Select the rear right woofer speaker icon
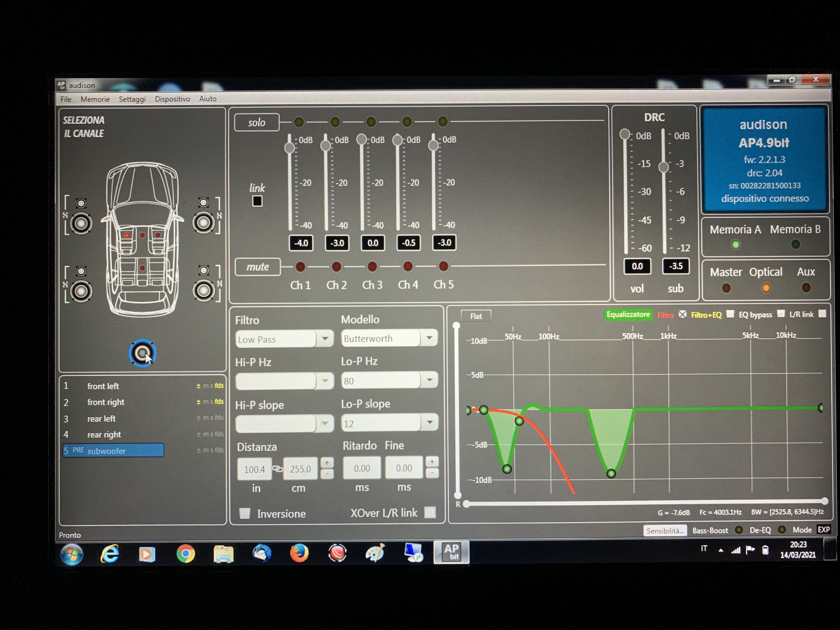This screenshot has height=630, width=840. [204, 291]
